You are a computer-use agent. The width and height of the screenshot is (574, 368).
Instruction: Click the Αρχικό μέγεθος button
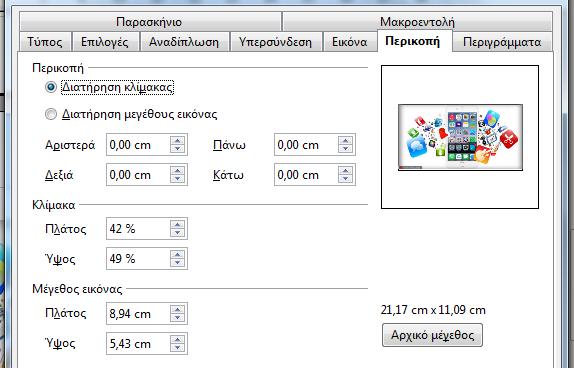[x=432, y=335]
